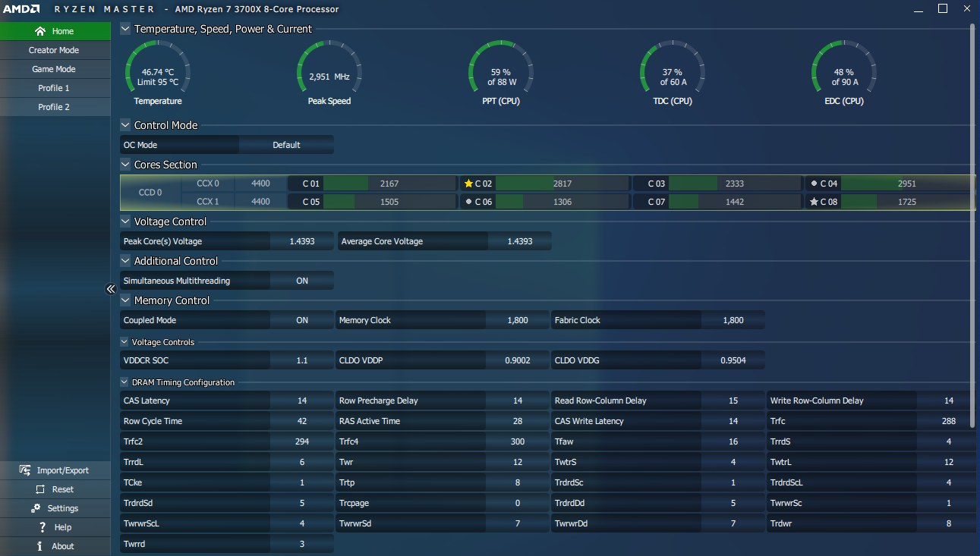Click the Import/Export button label
The height and width of the screenshot is (556, 980).
[x=63, y=470]
